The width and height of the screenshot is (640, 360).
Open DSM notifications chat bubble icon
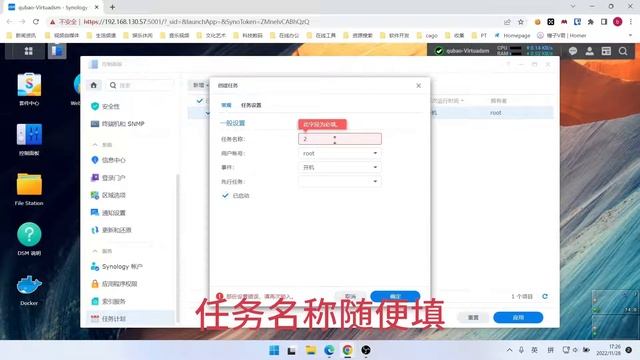pyautogui.click(x=573, y=51)
